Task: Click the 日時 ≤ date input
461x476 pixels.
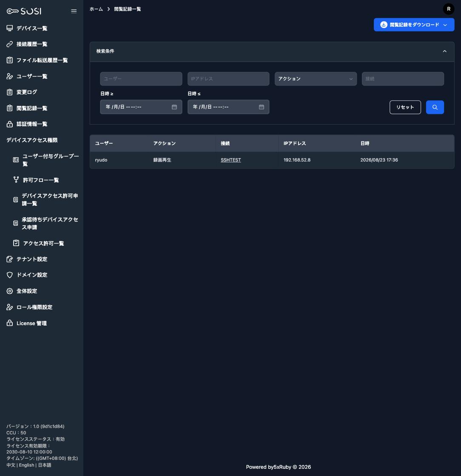Action: (x=228, y=107)
